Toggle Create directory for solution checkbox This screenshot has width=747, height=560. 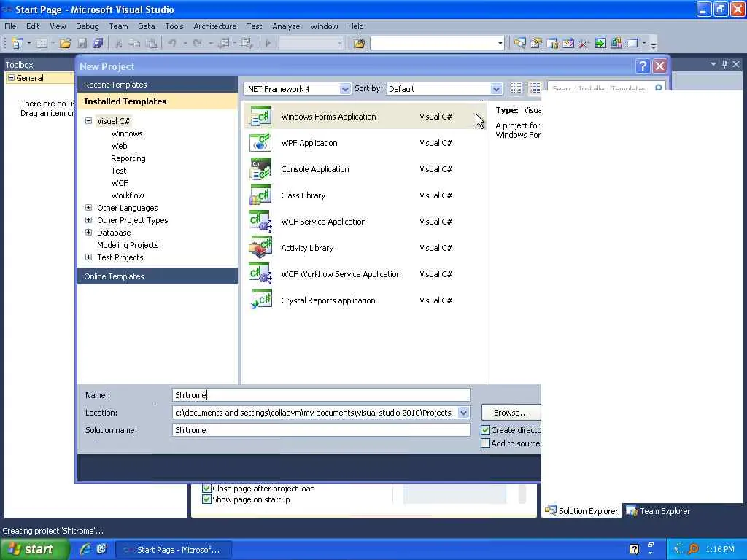tap(485, 430)
